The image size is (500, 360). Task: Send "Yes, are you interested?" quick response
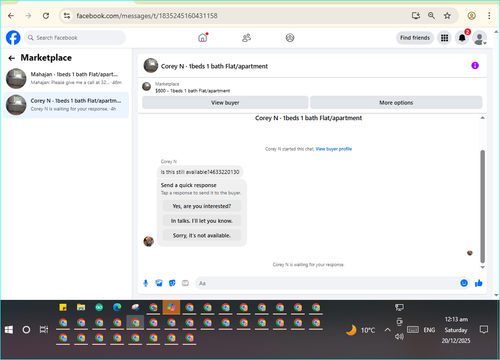202,206
